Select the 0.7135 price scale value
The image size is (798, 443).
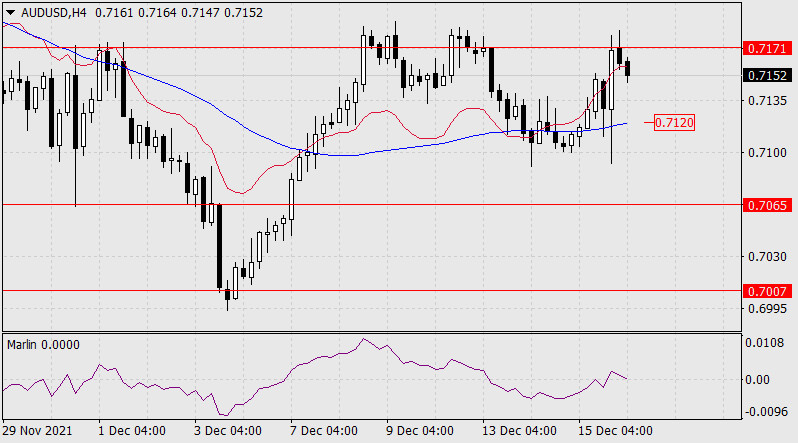point(767,100)
